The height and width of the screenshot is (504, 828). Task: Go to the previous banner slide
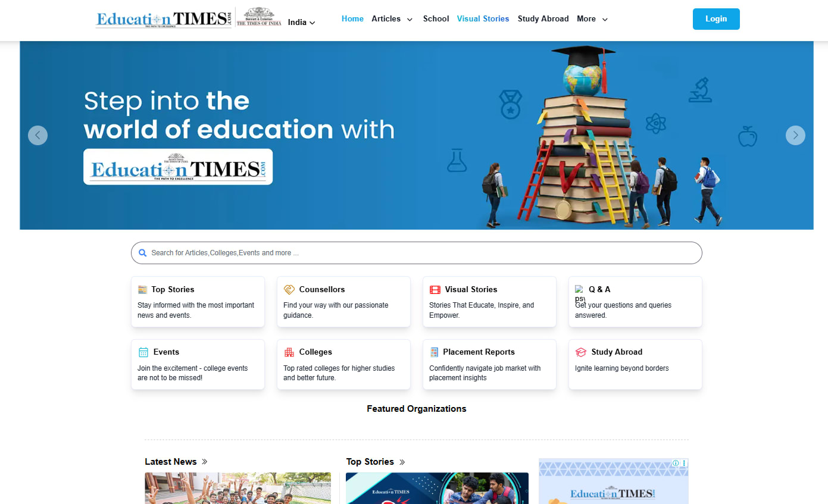[38, 135]
